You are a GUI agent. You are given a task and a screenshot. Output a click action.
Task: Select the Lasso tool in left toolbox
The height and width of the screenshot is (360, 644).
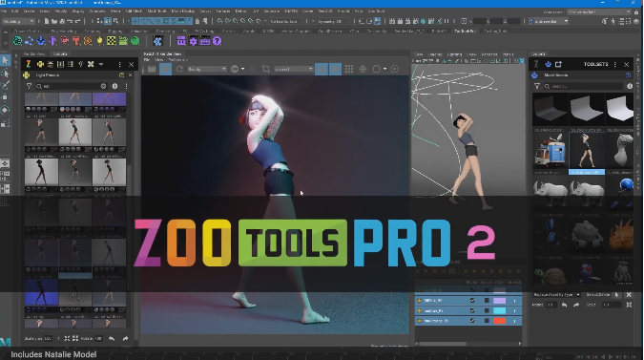[x=6, y=74]
